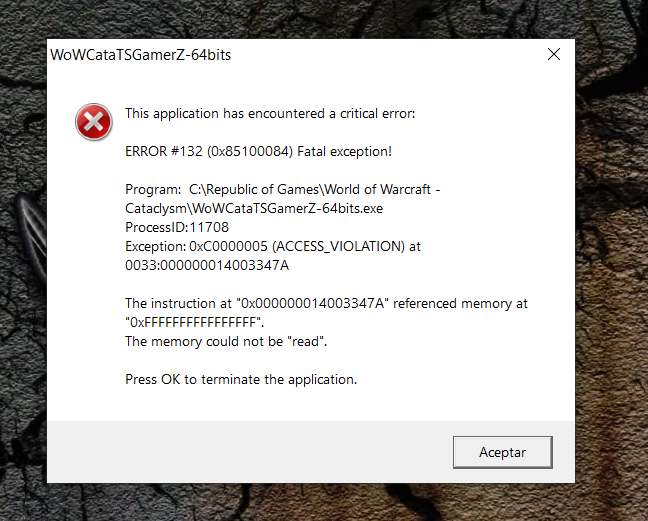Click the 'encountered a critical error' message line
648x521 pixels.
click(270, 114)
